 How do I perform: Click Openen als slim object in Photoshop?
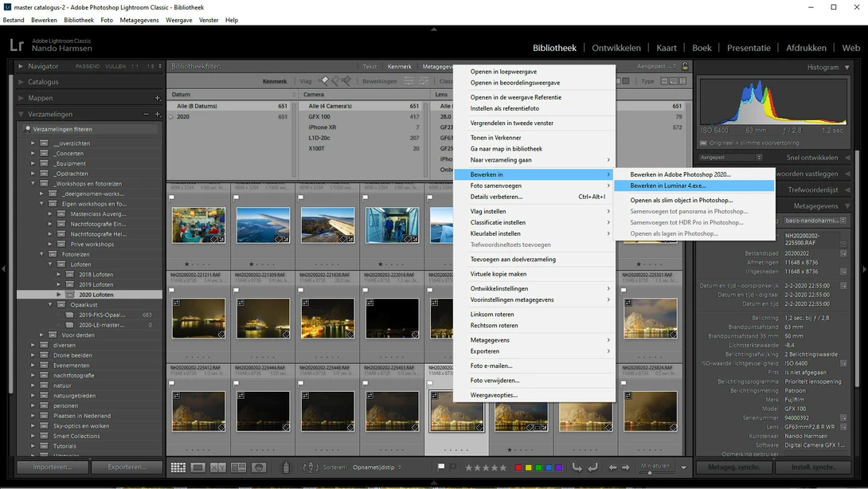point(694,201)
